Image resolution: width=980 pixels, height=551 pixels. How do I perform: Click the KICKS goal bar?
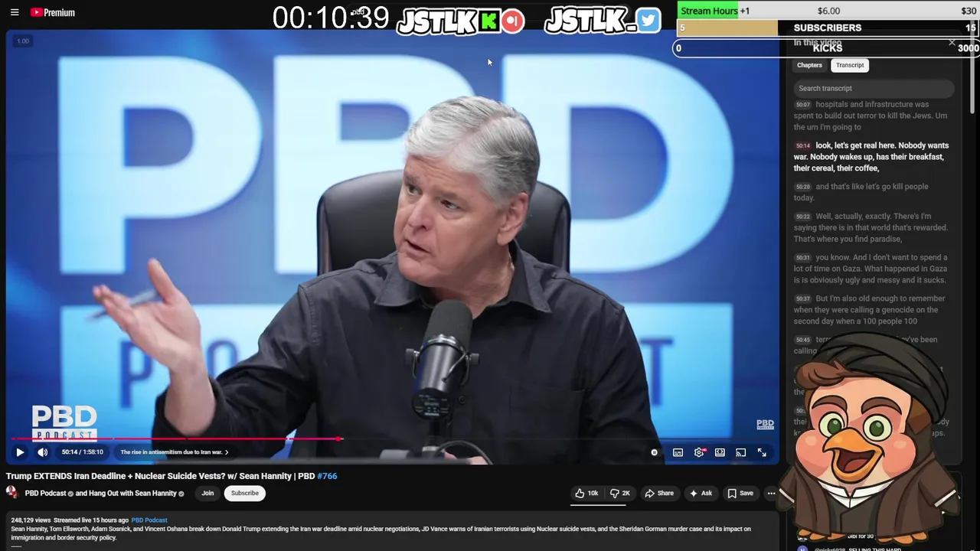tap(828, 47)
